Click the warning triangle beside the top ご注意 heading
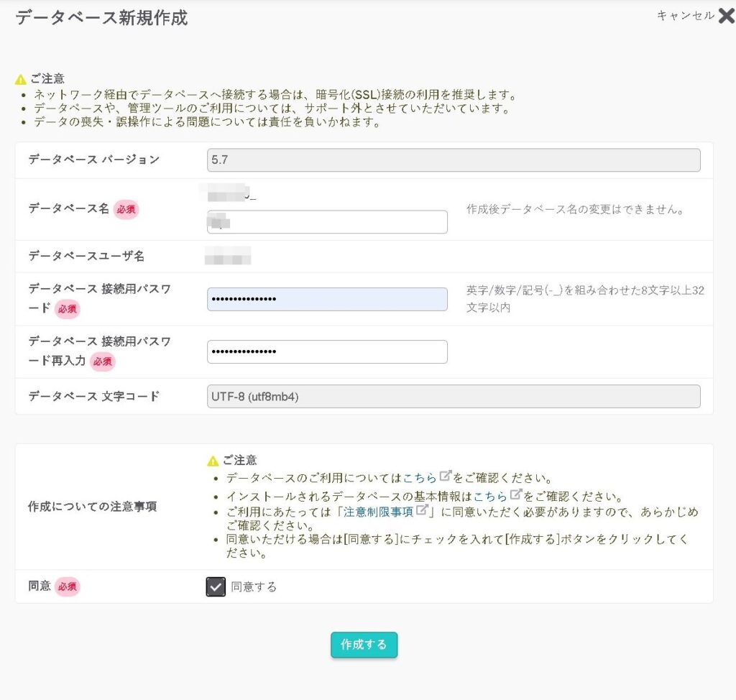Image resolution: width=736 pixels, height=700 pixels. click(x=21, y=80)
